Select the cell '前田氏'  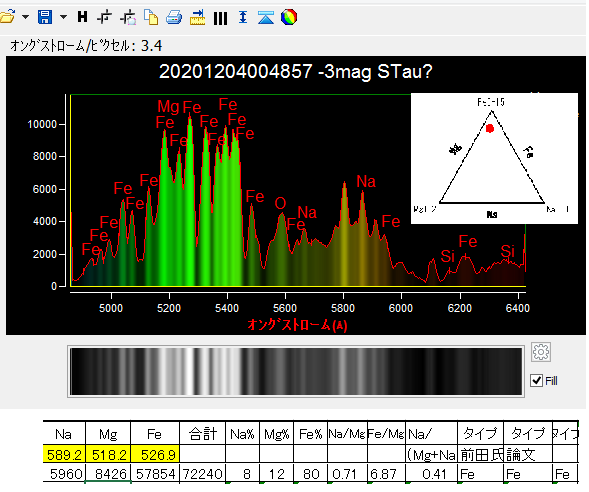pos(480,454)
